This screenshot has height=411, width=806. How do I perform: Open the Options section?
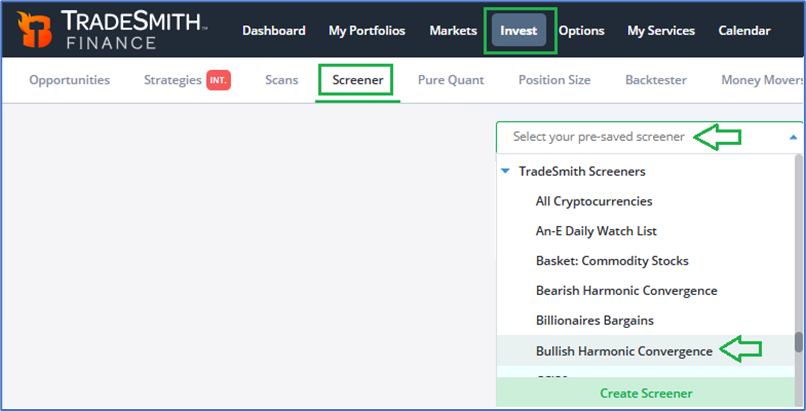[x=581, y=31]
